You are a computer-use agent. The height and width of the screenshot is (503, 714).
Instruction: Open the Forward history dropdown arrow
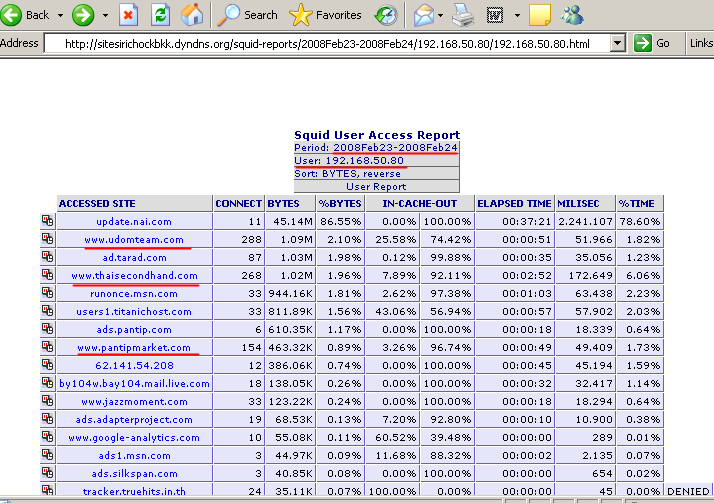(x=105, y=15)
